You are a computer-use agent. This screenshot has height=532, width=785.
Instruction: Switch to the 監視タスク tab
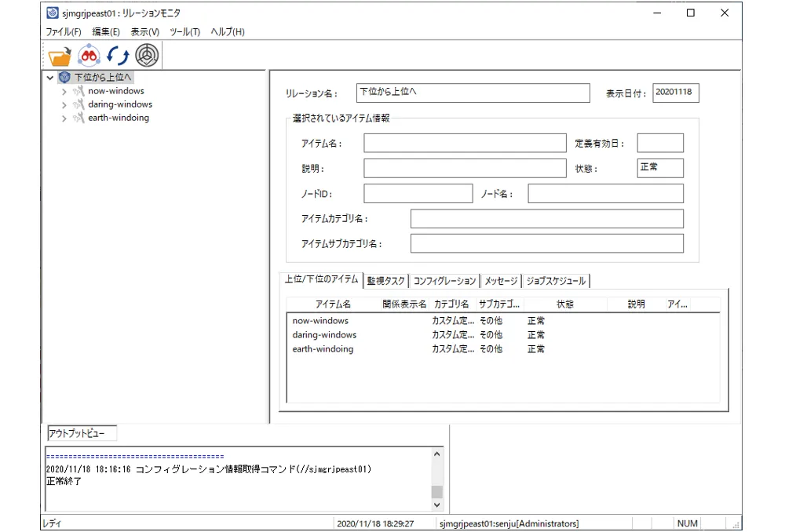[x=385, y=281]
